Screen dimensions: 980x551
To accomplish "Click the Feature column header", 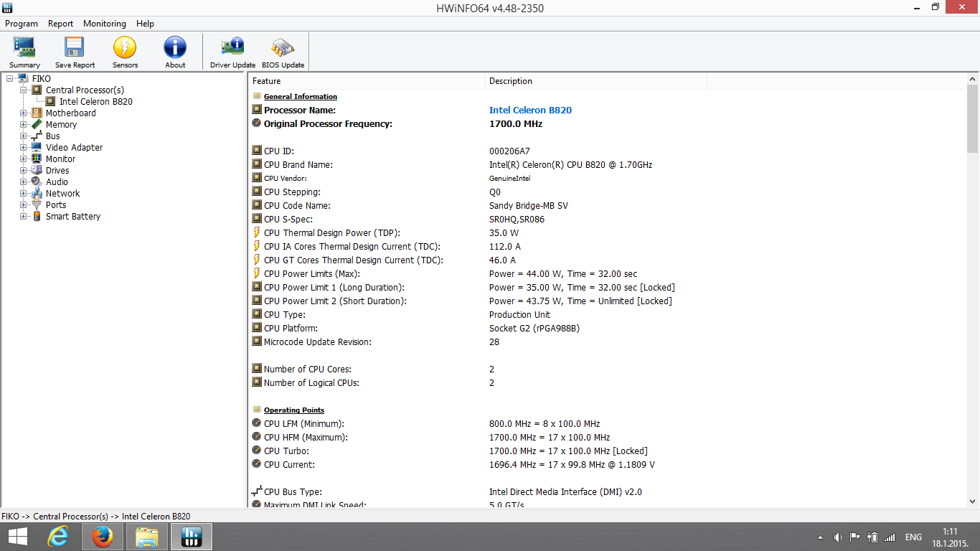I will pos(366,81).
